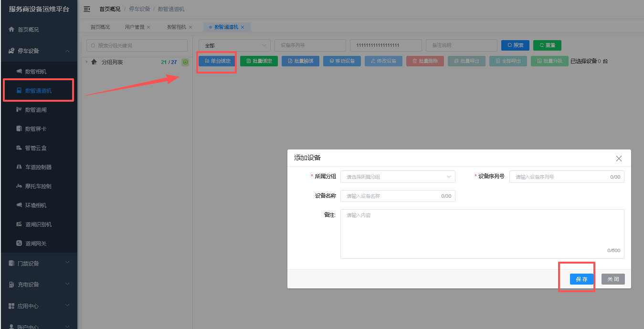The width and height of the screenshot is (644, 329).
Task: Expand the 分组列表 tree triangle
Action: (87, 62)
